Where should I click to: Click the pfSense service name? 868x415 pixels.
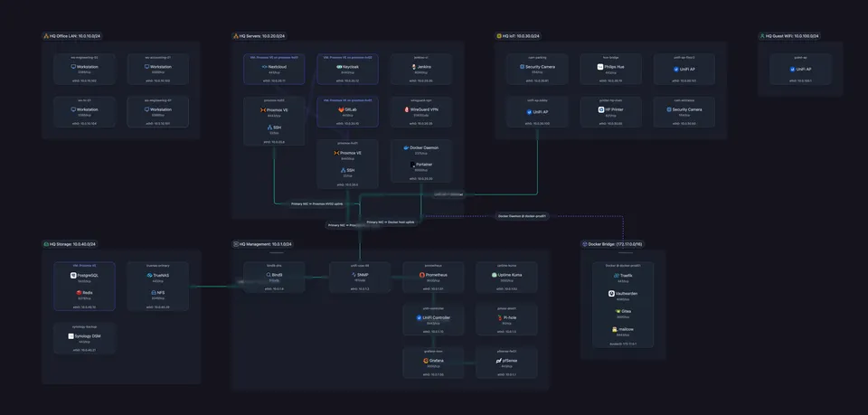pyautogui.click(x=509, y=361)
